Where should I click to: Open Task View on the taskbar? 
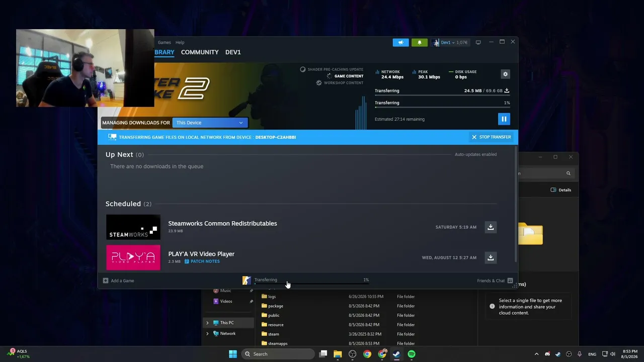click(324, 354)
